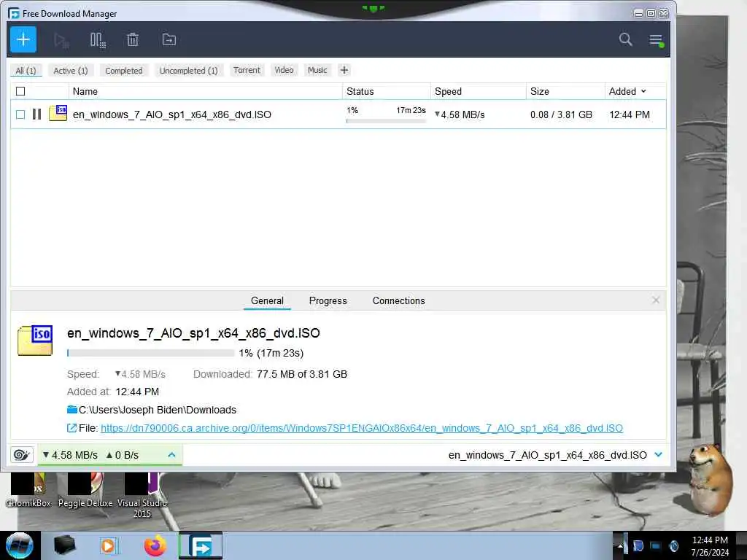Open the C:\Users\Joseph Biden\Downloads path
The image size is (747, 560).
click(158, 410)
